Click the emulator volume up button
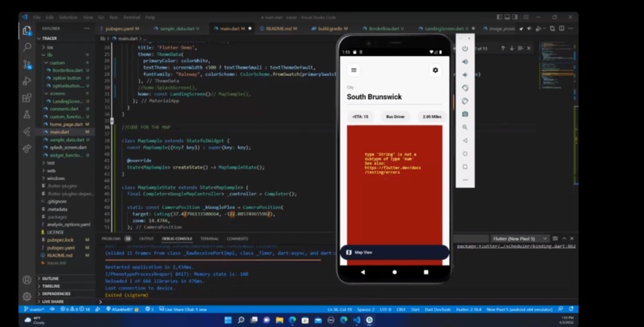 [465, 62]
